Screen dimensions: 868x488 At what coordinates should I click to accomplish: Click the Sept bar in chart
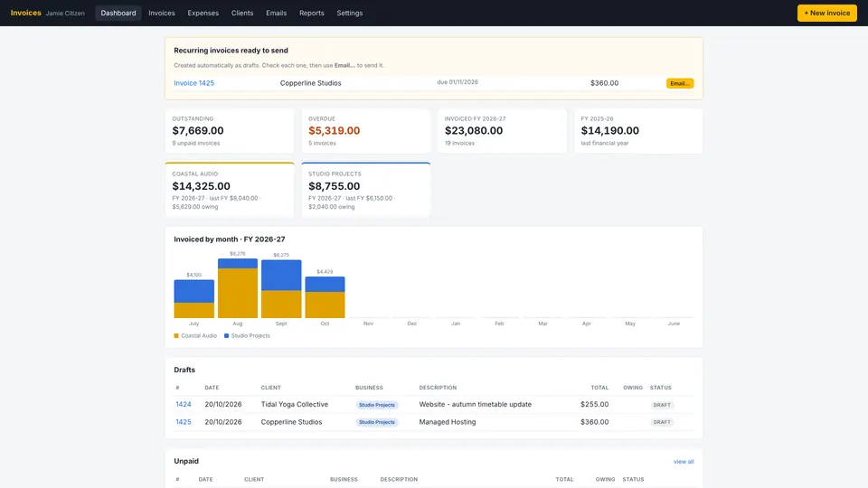(x=281, y=289)
